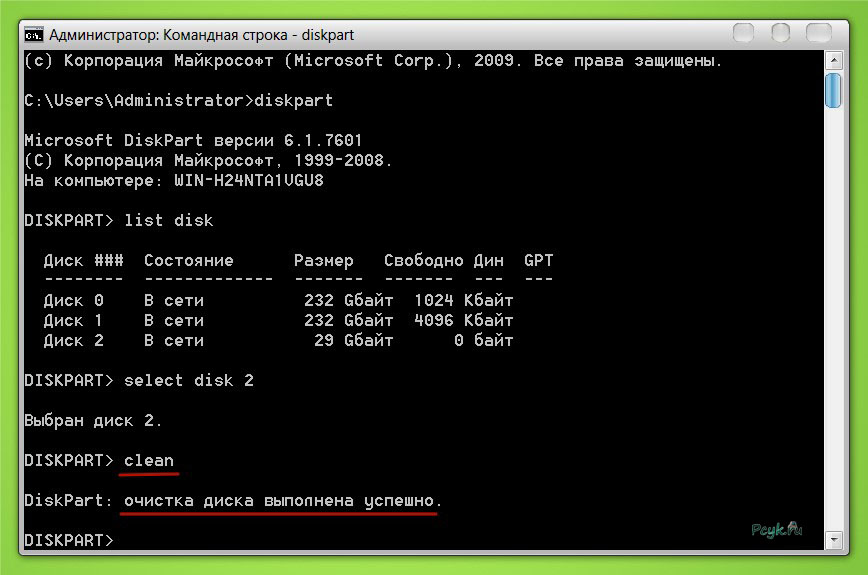This screenshot has width=868, height=575.
Task: Click the 'Microsoft DiskPart версии 6.1.7601' line
Action: coord(193,141)
